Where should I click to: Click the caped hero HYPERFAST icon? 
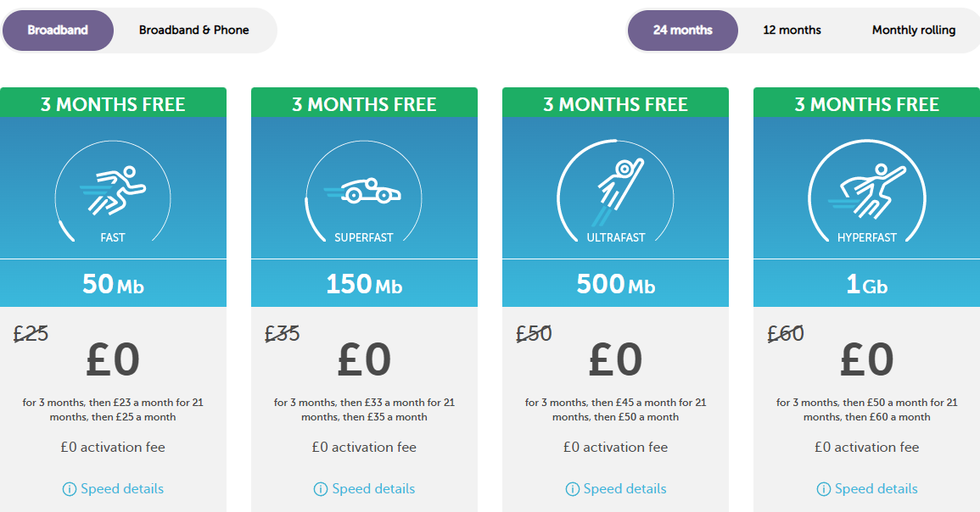pyautogui.click(x=867, y=191)
